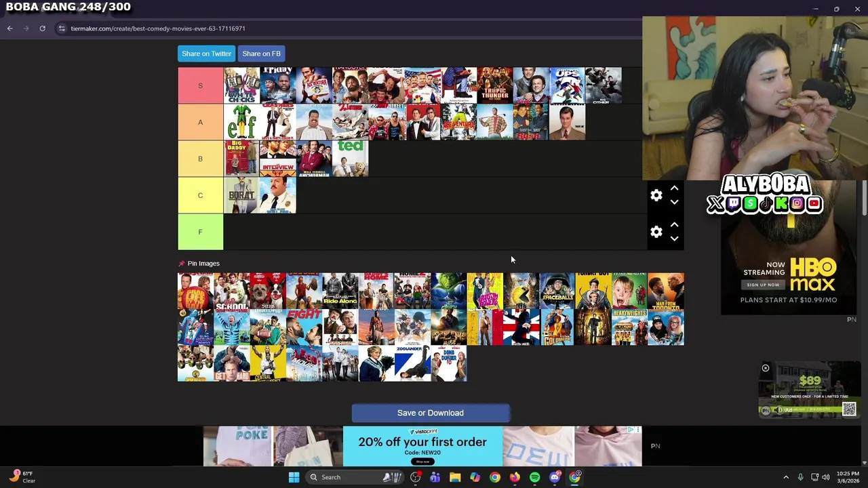Viewport: 868px width, 488px height.
Task: Select Ted poster in B tier
Action: [350, 159]
